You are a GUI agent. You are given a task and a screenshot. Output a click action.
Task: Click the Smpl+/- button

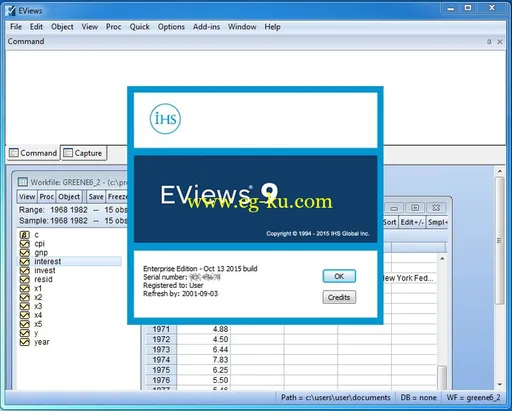click(437, 222)
